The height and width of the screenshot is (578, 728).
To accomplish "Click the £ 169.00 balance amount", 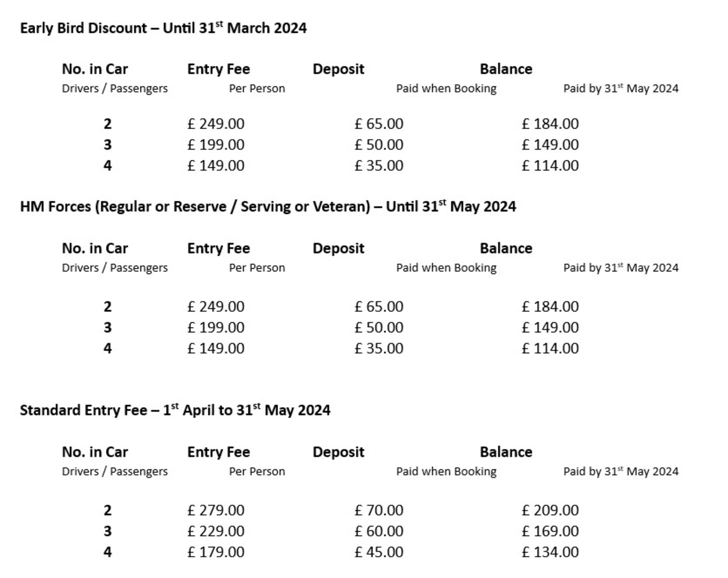I will pos(550,531).
